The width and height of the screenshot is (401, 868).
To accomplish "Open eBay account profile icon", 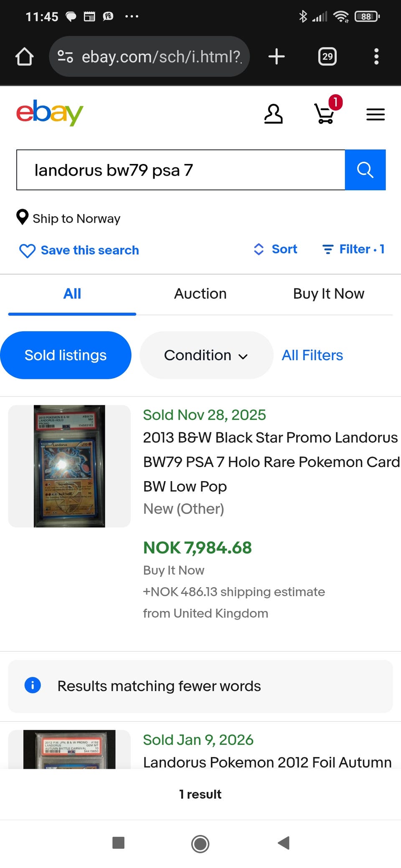I will click(x=274, y=114).
